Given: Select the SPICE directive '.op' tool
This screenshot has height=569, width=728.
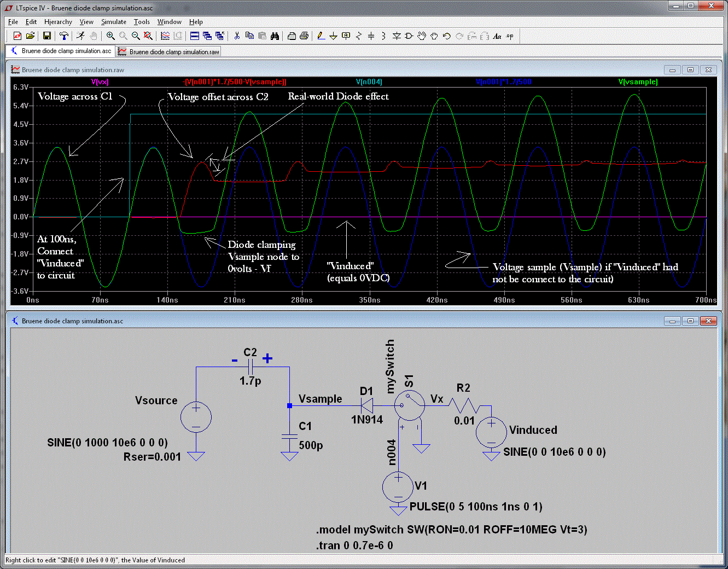Looking at the screenshot, I should [x=510, y=36].
